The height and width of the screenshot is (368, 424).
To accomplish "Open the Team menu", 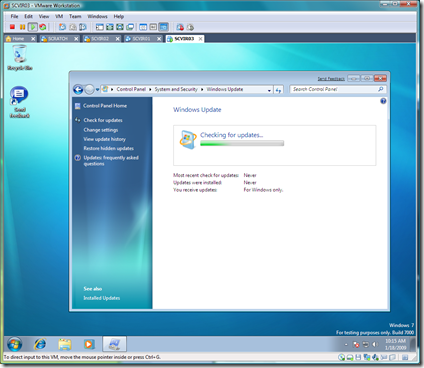I will click(x=75, y=16).
